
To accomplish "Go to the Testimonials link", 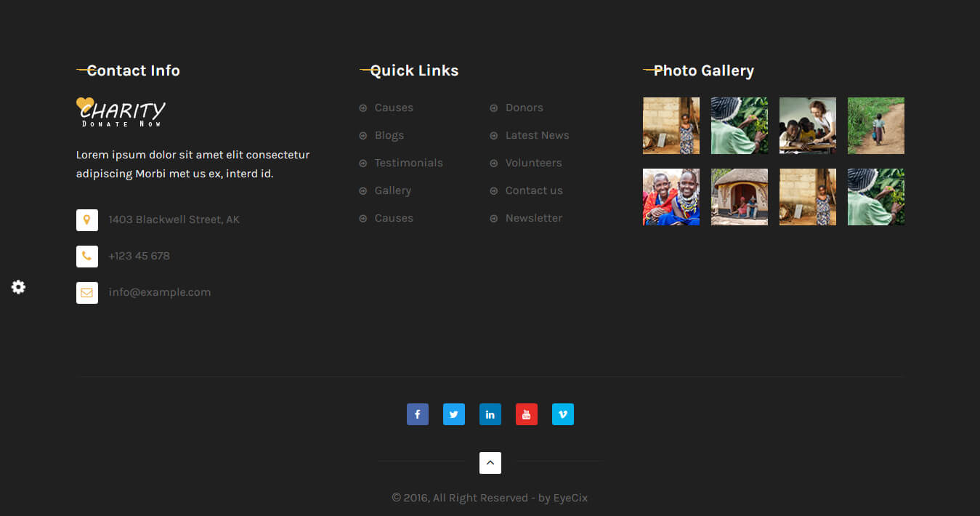I will coord(408,163).
